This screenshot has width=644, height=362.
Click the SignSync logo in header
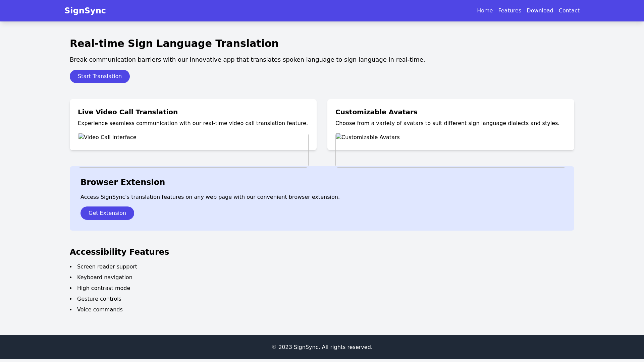(85, 11)
